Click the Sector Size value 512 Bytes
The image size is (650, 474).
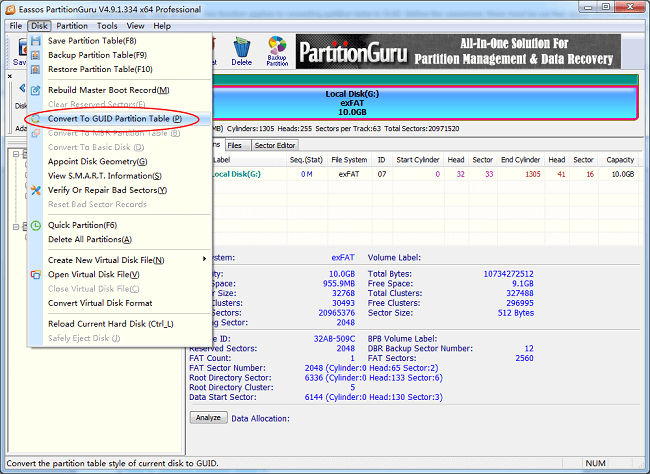(x=516, y=313)
